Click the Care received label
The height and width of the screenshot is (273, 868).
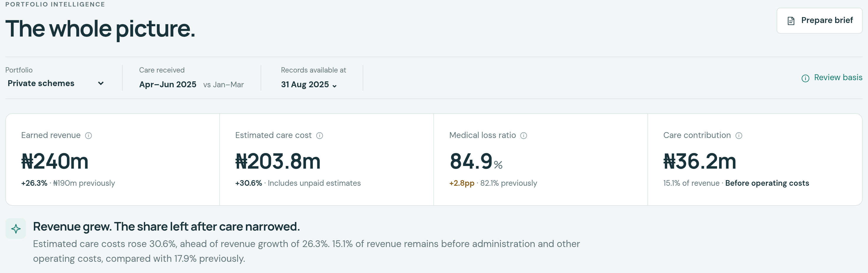(x=162, y=70)
